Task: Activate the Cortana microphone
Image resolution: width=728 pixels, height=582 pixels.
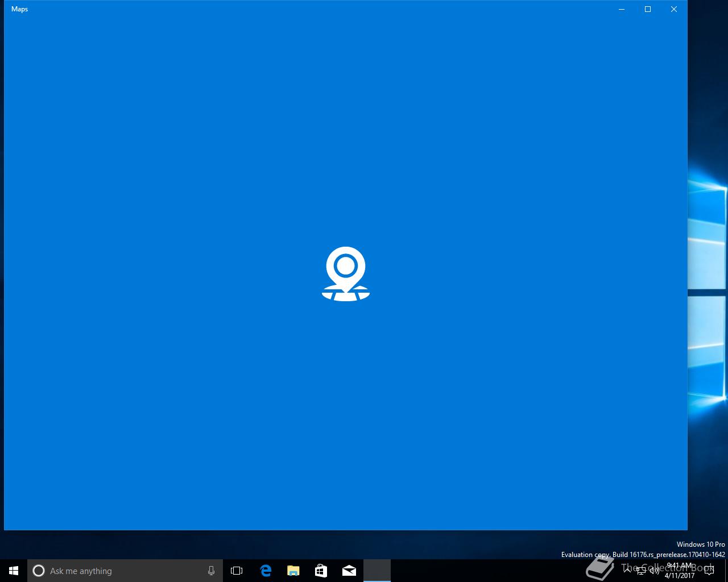Action: click(211, 571)
